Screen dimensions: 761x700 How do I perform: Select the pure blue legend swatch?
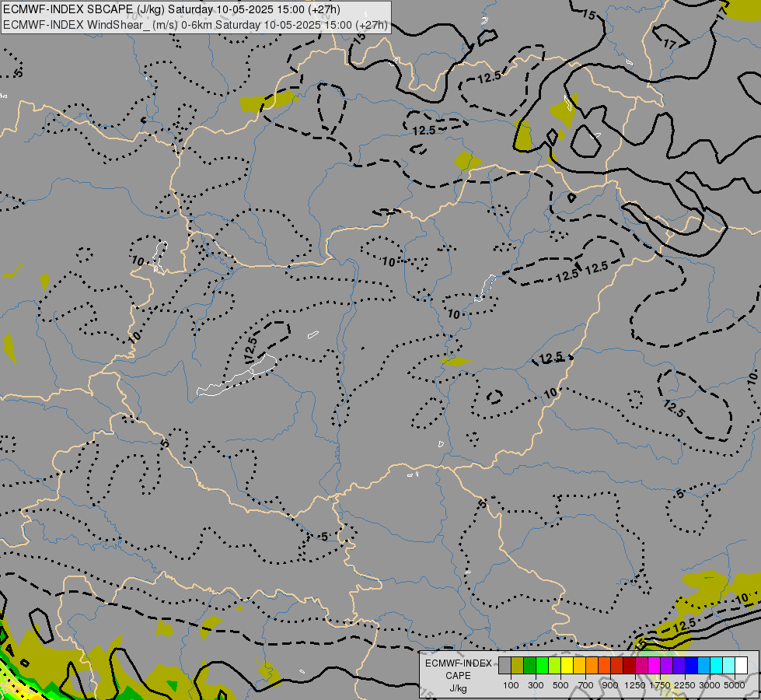click(x=691, y=665)
